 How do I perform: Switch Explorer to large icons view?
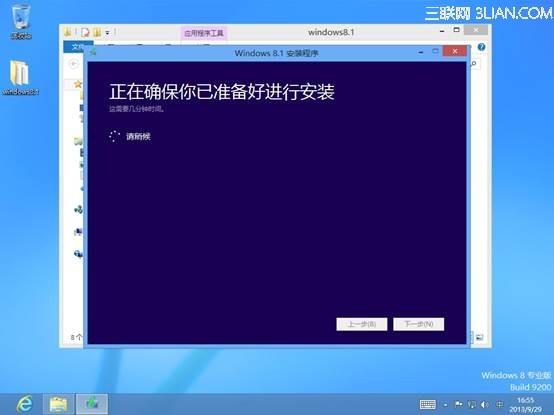[x=479, y=338]
